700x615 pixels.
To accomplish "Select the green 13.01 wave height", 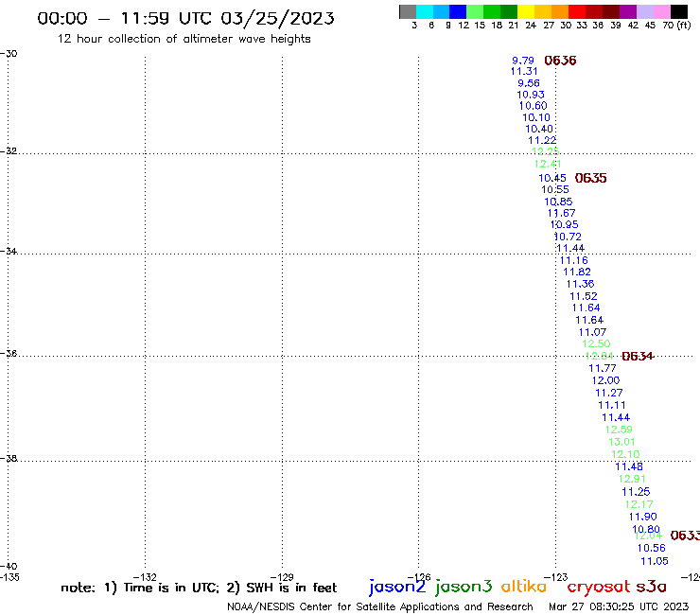I will tap(621, 442).
